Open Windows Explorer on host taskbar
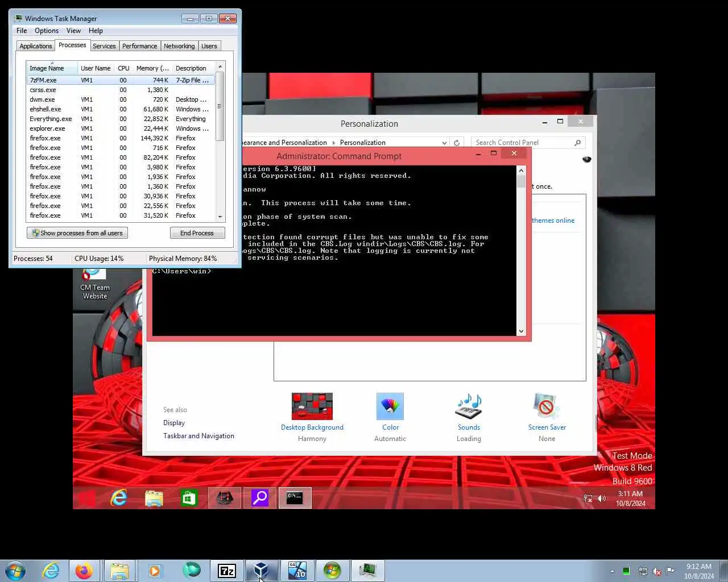This screenshot has height=582, width=728. click(x=119, y=570)
